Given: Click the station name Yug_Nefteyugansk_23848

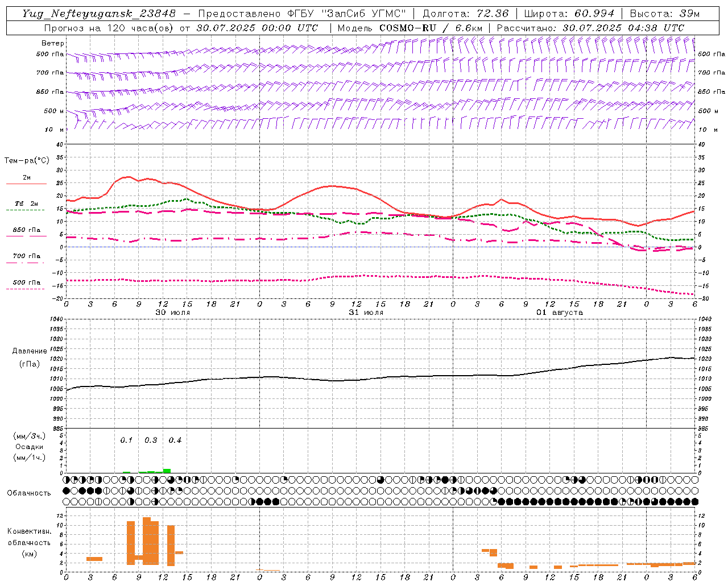Looking at the screenshot, I should pyautogui.click(x=99, y=14).
